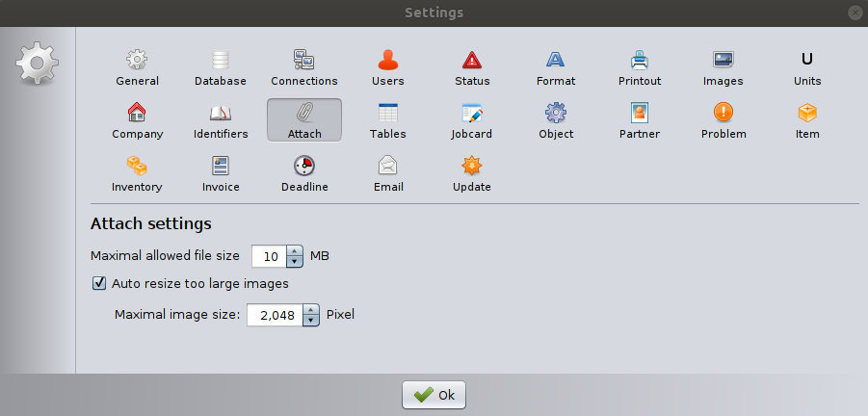This screenshot has height=416, width=868.
Task: Open Email settings
Action: [387, 173]
